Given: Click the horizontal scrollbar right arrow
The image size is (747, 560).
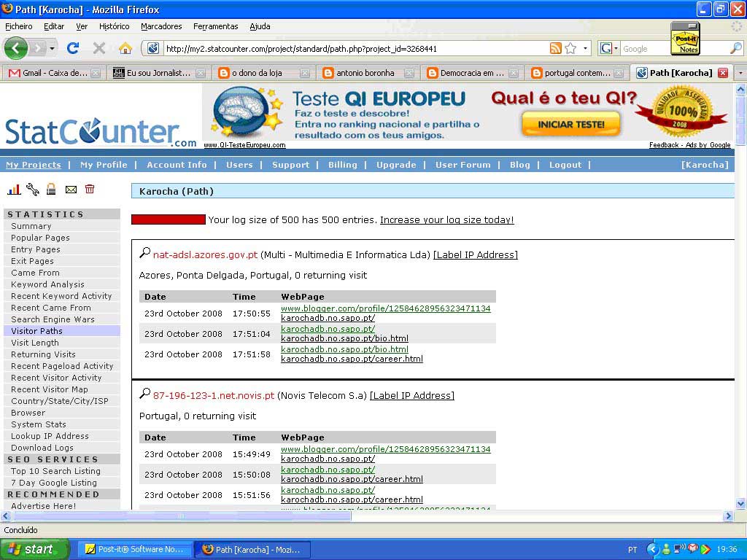Looking at the screenshot, I should click(x=728, y=516).
